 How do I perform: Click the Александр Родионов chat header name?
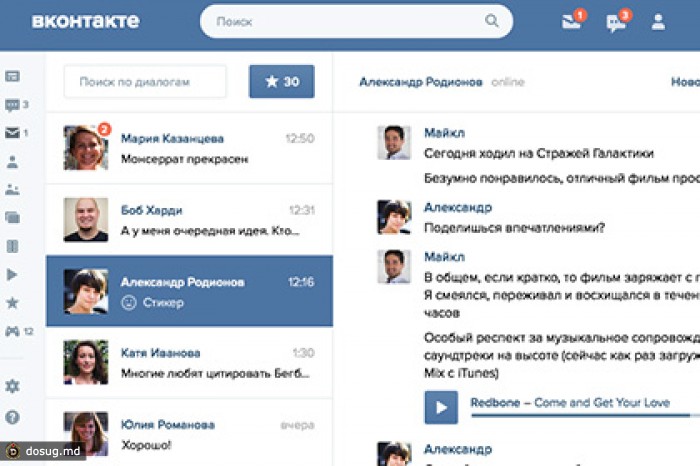[x=421, y=82]
